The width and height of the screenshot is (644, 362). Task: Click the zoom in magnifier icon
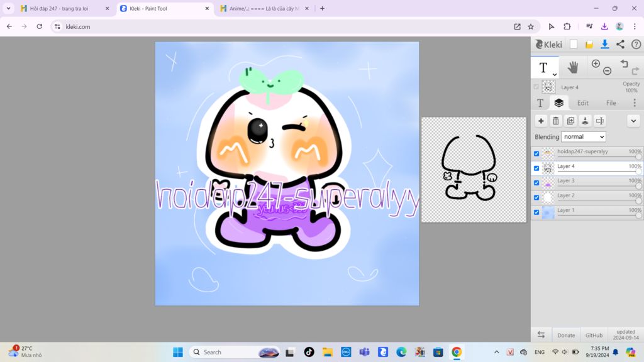596,63
